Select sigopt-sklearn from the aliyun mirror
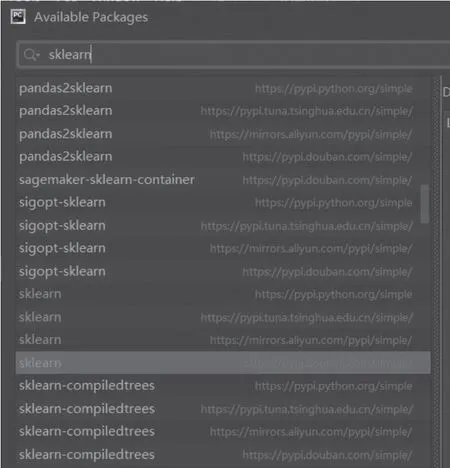The image size is (450, 468). pyautogui.click(x=223, y=248)
